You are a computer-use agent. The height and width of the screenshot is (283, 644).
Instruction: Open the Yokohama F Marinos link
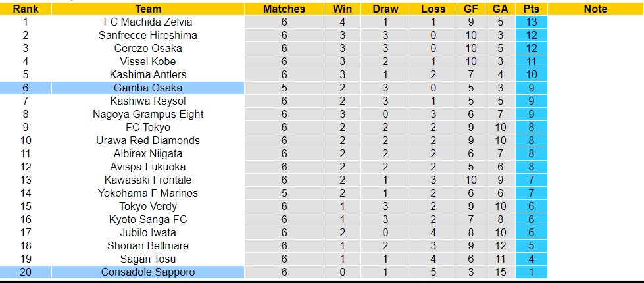[148, 193]
